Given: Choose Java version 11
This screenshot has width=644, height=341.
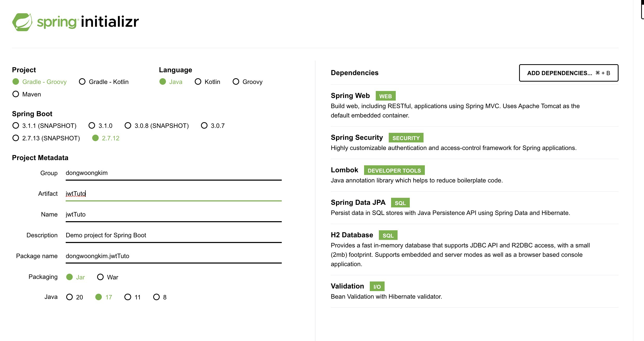Looking at the screenshot, I should (132, 297).
